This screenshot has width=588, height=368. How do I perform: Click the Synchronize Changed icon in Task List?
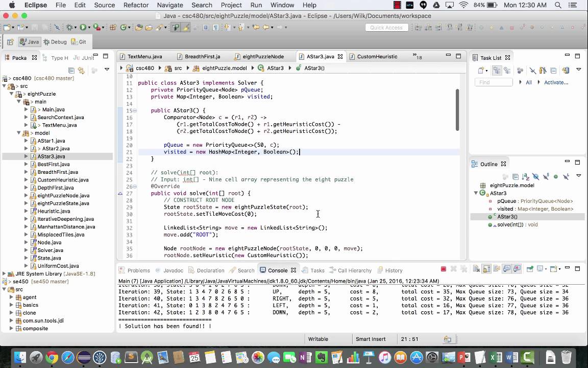[566, 70]
